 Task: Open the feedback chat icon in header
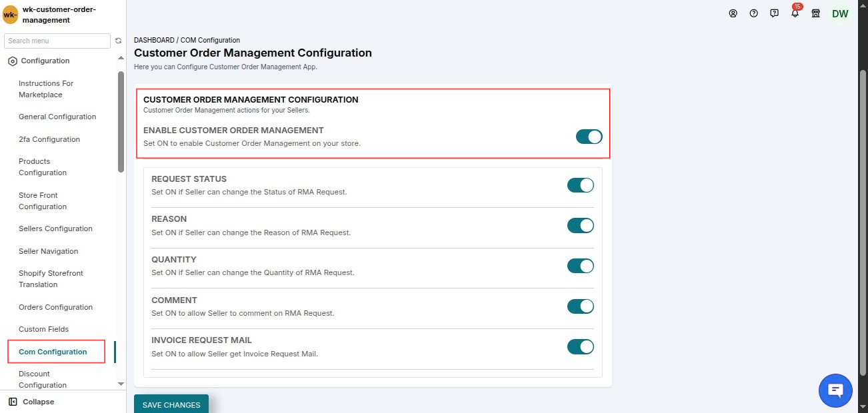point(774,13)
